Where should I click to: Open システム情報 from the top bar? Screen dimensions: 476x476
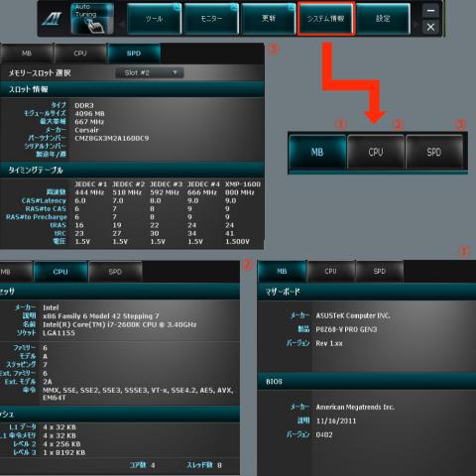326,19
